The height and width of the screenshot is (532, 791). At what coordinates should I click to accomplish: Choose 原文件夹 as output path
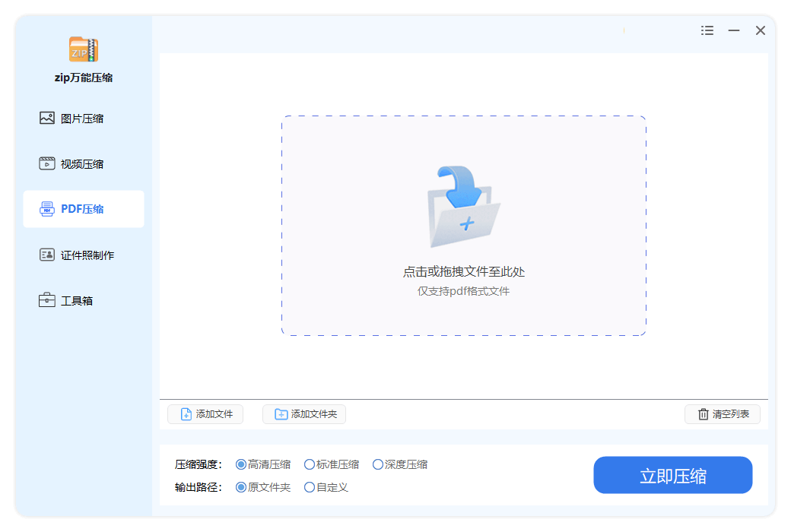coord(263,487)
